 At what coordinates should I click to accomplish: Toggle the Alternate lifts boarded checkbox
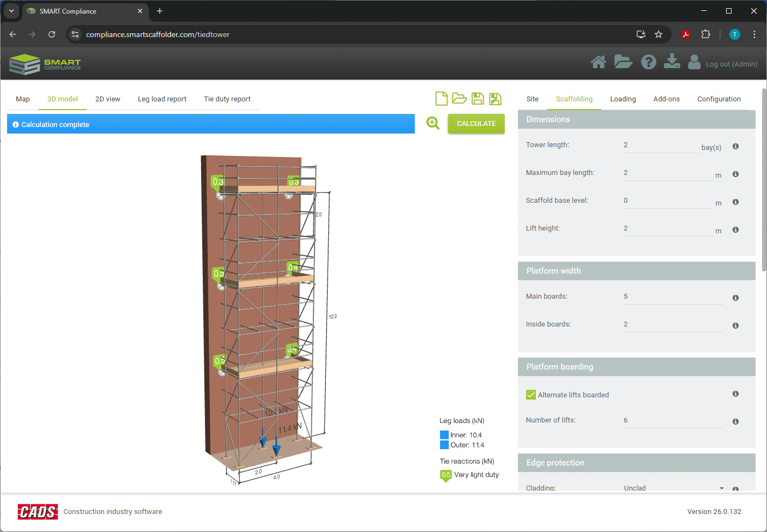tap(531, 395)
